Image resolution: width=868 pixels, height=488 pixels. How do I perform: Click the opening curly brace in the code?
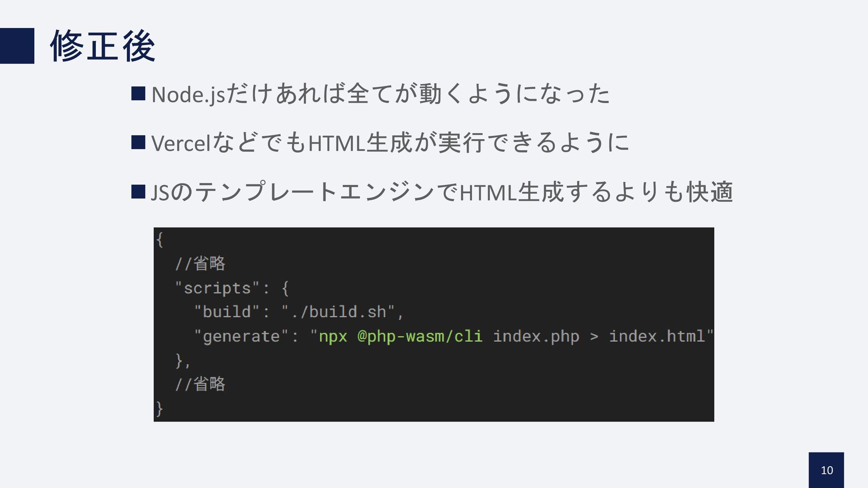[x=159, y=239]
